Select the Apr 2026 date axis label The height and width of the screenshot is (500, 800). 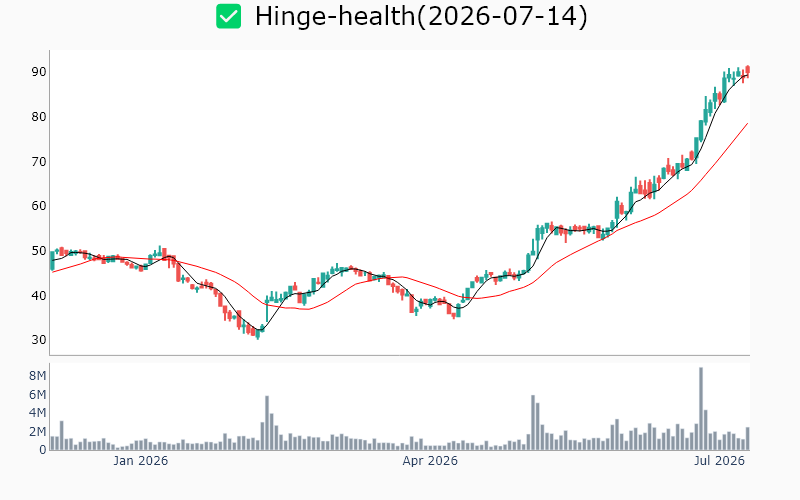pos(430,461)
